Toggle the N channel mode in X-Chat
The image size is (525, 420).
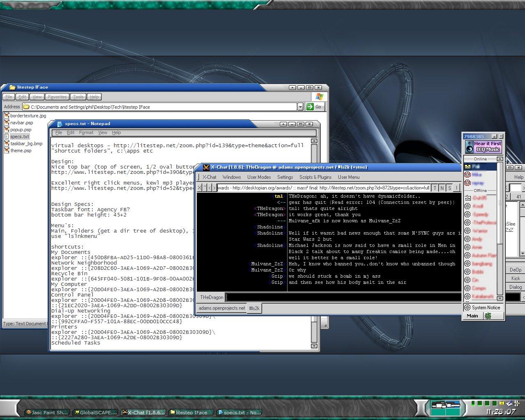pyautogui.click(x=442, y=188)
